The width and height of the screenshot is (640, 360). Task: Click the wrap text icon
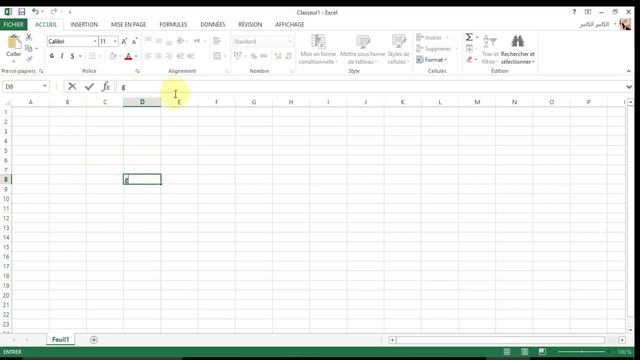217,41
